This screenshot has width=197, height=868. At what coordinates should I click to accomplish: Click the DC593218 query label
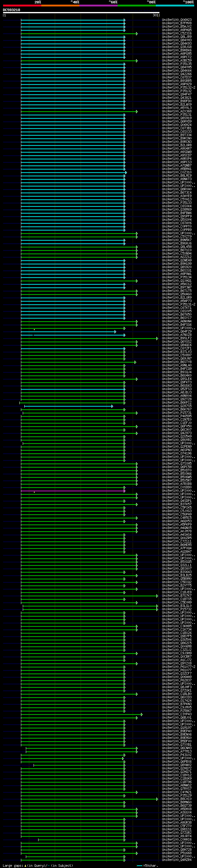coord(11,10)
